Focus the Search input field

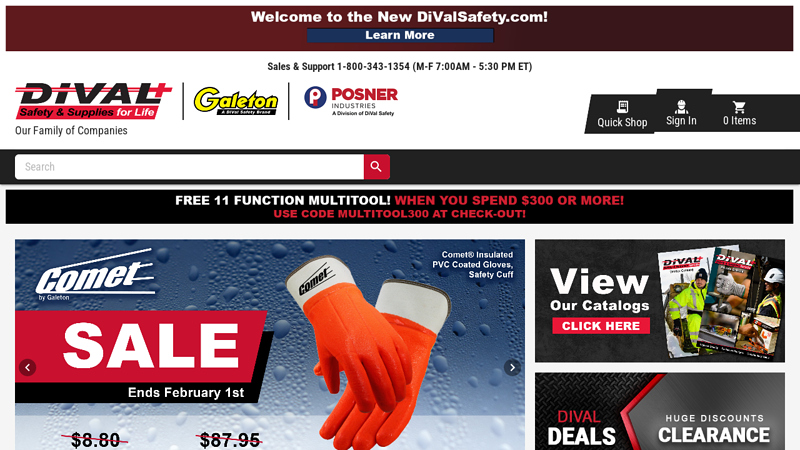(x=189, y=167)
